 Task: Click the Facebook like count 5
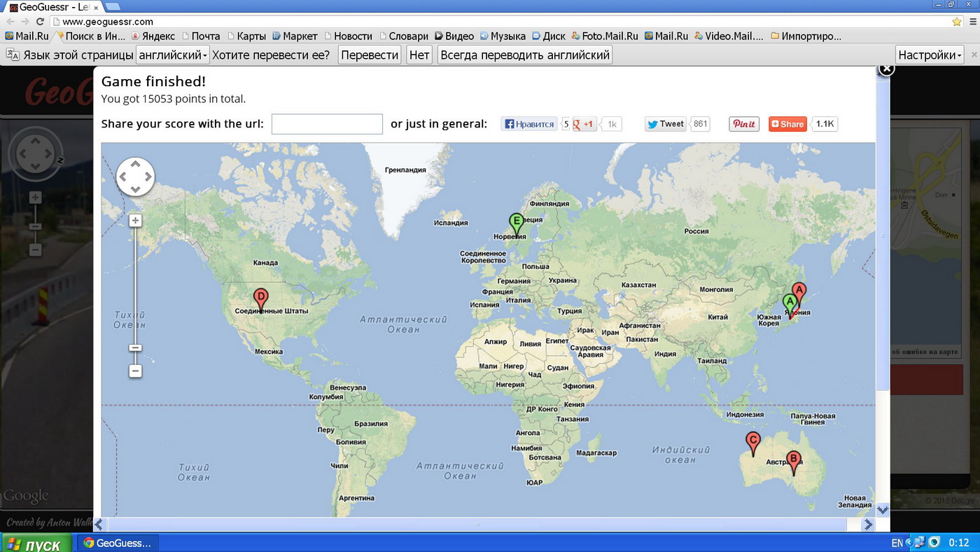566,124
